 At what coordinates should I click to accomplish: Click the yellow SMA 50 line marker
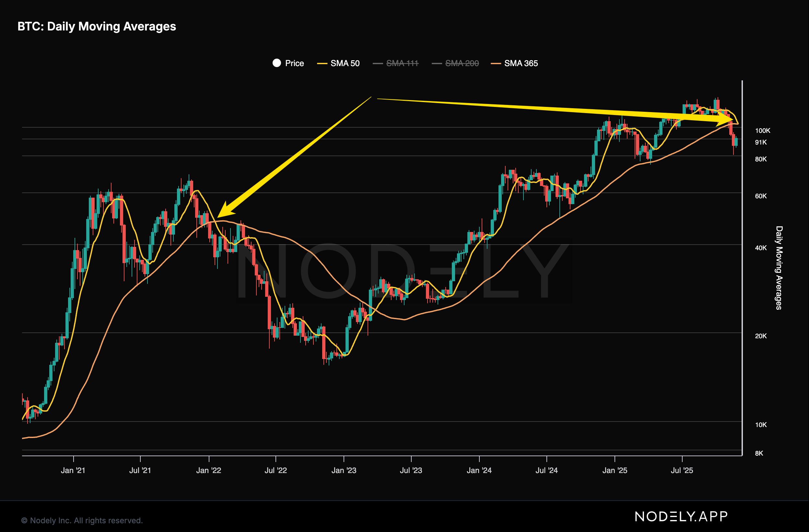[322, 64]
